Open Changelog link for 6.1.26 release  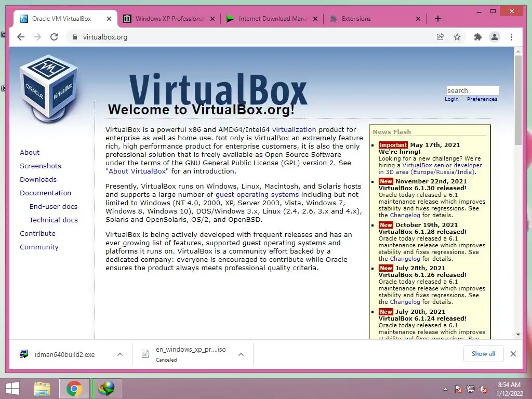click(x=405, y=302)
